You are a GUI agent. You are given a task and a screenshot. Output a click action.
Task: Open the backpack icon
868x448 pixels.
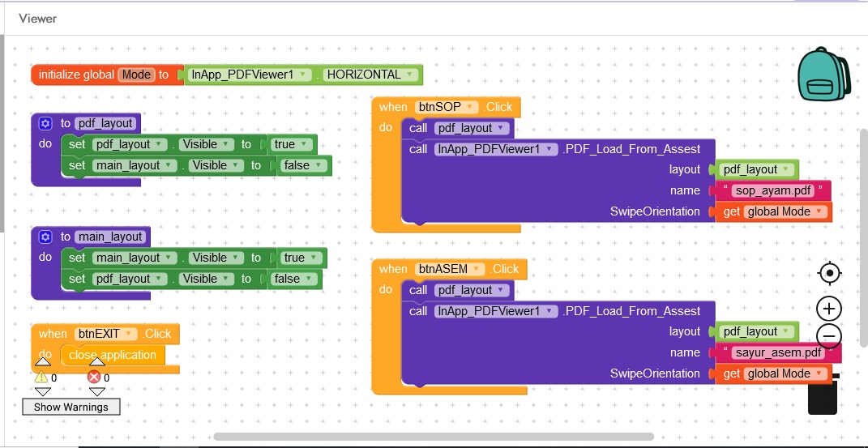tap(824, 73)
